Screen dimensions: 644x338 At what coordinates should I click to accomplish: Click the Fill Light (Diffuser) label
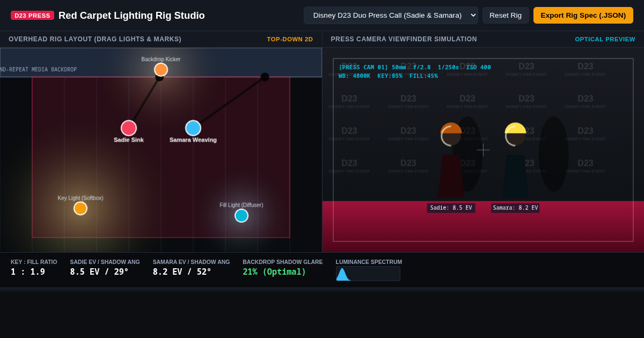click(241, 205)
